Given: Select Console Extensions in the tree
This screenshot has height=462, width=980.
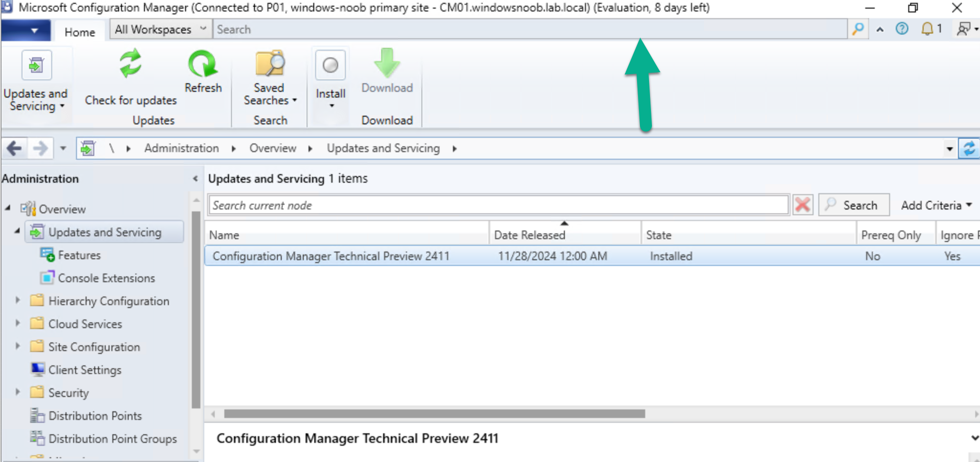Looking at the screenshot, I should 106,278.
